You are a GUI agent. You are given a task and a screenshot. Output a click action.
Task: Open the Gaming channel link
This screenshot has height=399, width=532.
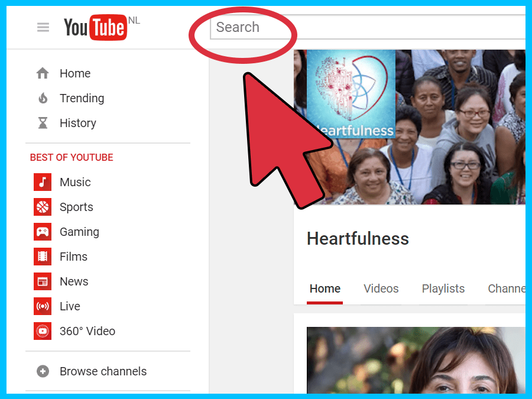click(79, 232)
